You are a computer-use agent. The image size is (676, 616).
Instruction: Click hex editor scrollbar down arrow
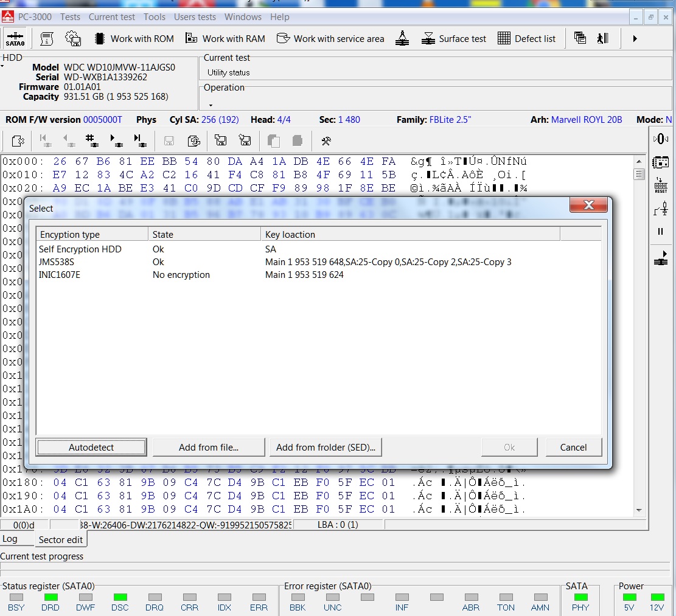[x=639, y=510]
